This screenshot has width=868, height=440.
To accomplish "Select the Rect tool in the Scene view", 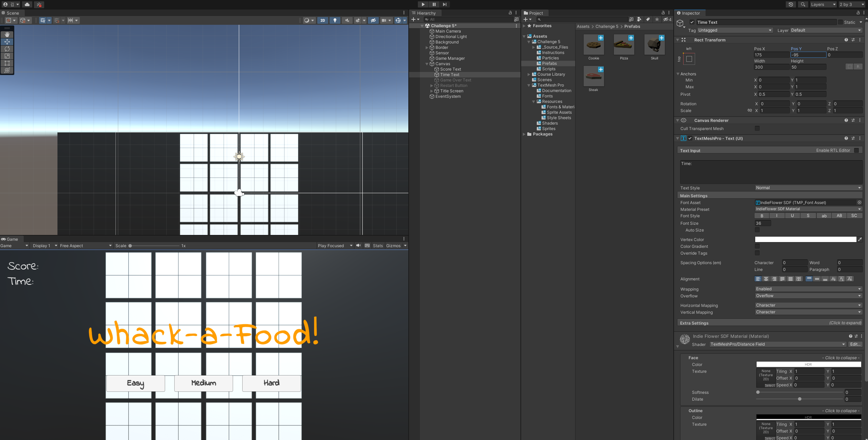I will (7, 63).
